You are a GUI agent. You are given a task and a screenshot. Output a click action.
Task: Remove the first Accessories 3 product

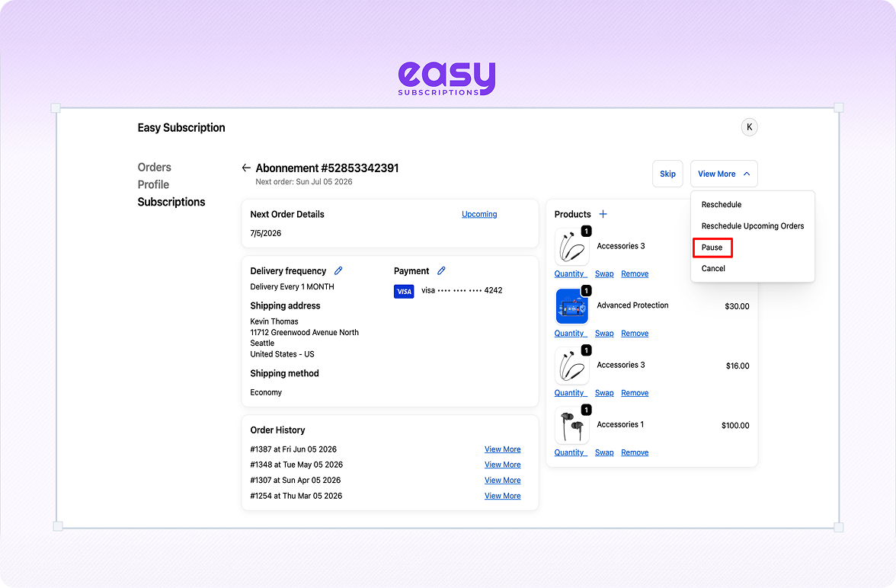coord(635,273)
